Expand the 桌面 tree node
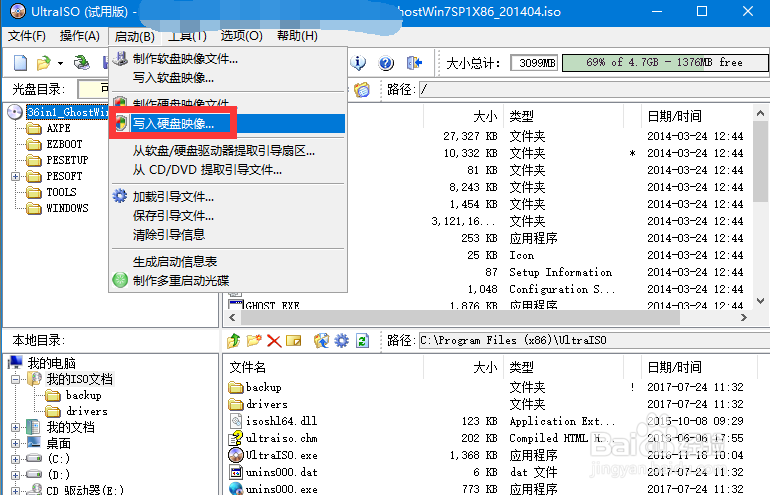Image resolution: width=770 pixels, height=495 pixels. click(15, 443)
